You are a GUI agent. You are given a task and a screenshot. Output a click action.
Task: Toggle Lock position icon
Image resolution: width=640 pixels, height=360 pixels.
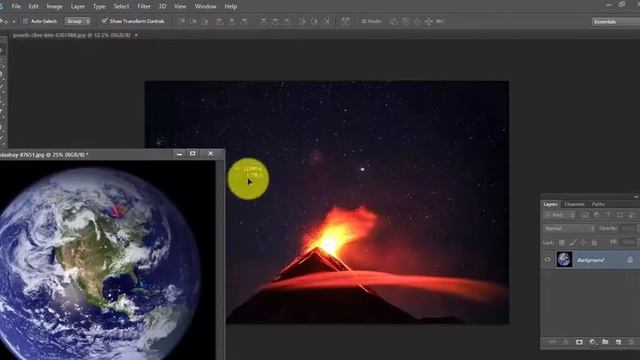(583, 242)
